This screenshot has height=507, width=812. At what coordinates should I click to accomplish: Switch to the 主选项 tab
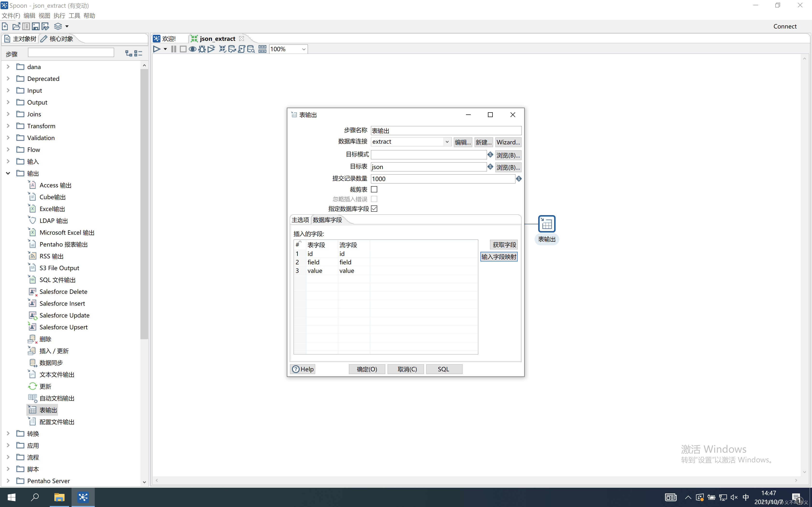tap(300, 220)
